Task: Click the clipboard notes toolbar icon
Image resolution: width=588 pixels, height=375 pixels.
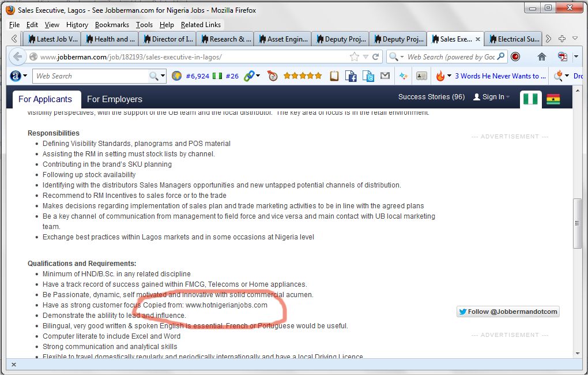Action: coord(334,76)
